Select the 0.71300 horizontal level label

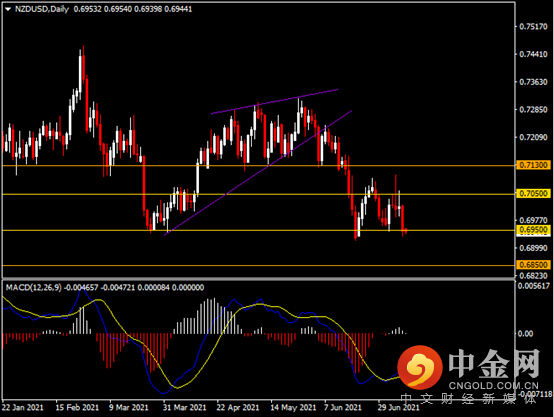(x=533, y=165)
